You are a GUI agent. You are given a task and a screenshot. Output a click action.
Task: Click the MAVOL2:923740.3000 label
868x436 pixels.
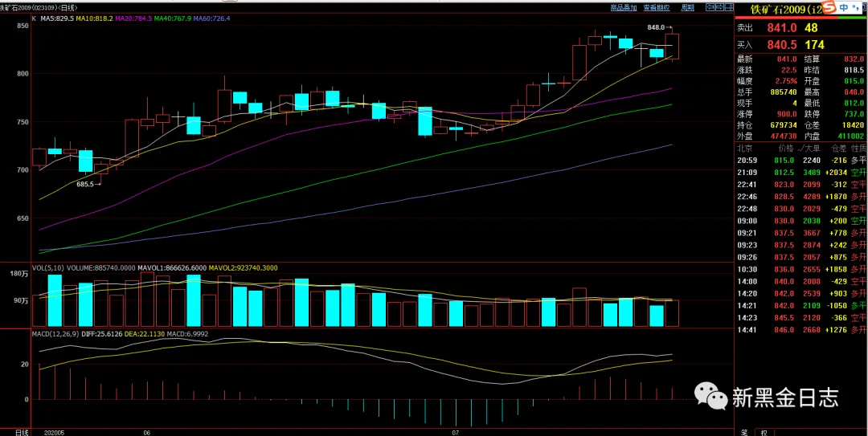(244, 268)
